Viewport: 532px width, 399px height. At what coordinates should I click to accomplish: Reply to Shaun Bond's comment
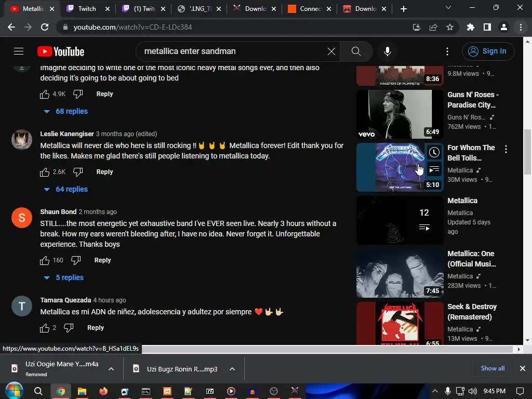coord(102,260)
